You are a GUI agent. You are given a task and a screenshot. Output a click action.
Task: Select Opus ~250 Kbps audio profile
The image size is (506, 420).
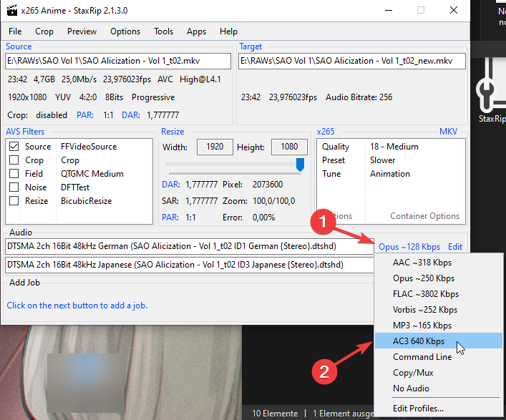coord(439,278)
